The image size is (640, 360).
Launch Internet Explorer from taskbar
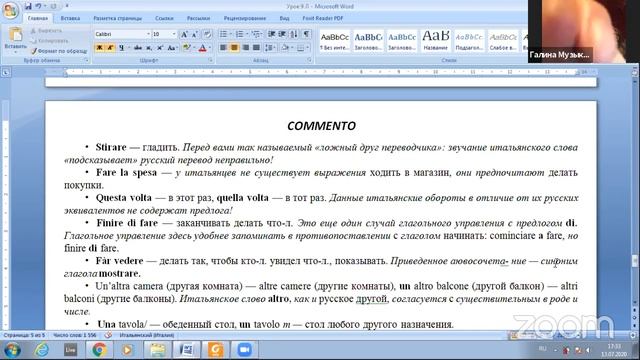tap(42, 350)
